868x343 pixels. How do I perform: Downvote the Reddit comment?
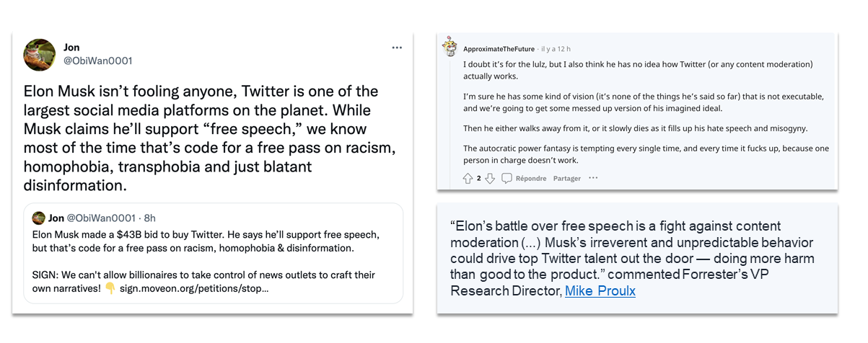coord(490,178)
